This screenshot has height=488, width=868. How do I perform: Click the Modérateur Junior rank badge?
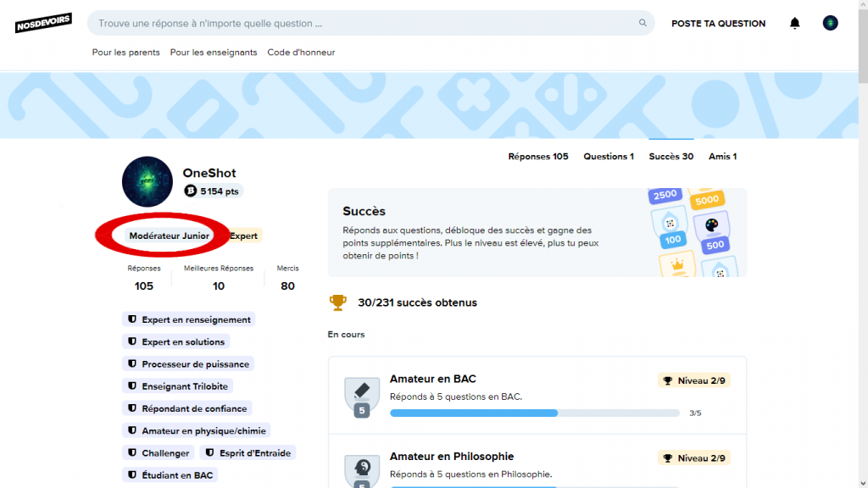(169, 236)
